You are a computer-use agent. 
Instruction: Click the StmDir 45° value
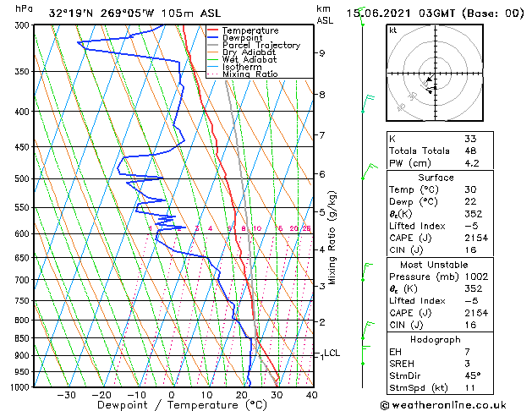(x=472, y=375)
